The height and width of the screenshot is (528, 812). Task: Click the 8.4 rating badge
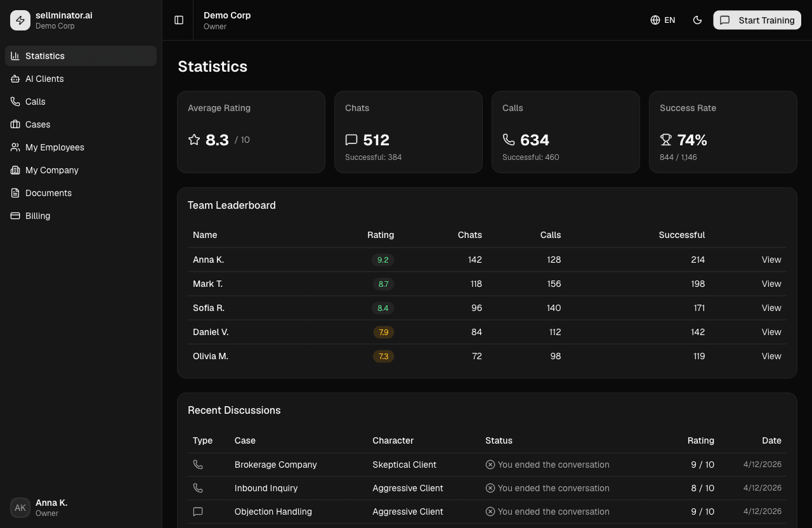coord(383,308)
